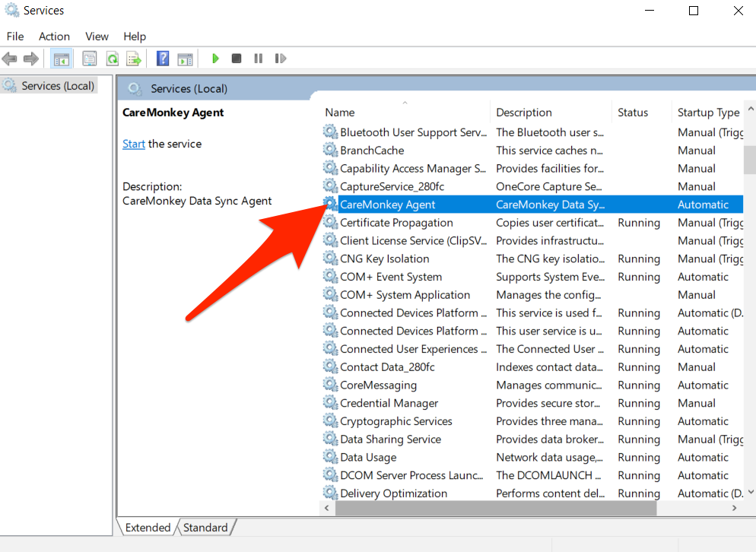Click the gear icon beside CaptureService_280fc
Viewport: 756px width, 552px height.
click(330, 186)
